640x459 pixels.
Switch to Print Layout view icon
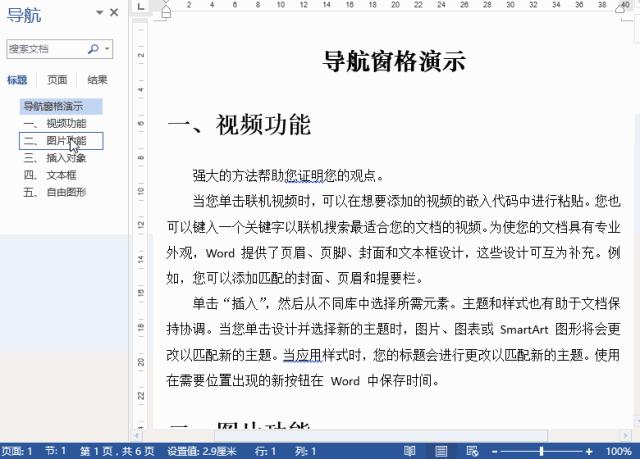point(441,451)
